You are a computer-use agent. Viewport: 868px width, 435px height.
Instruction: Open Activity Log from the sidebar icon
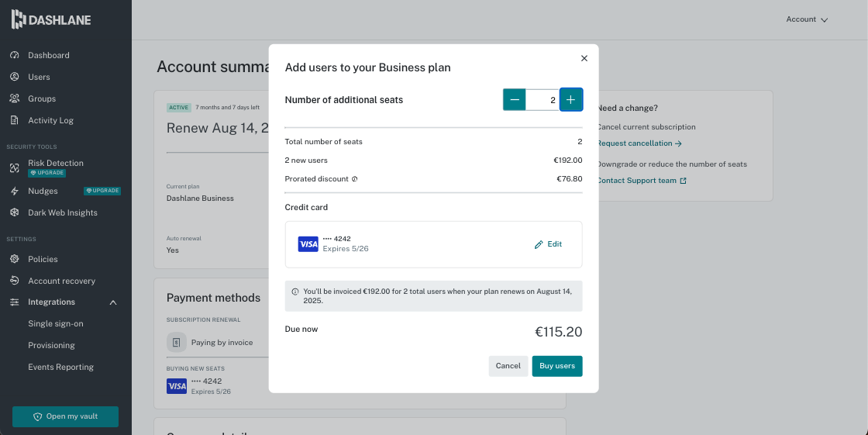pyautogui.click(x=15, y=120)
